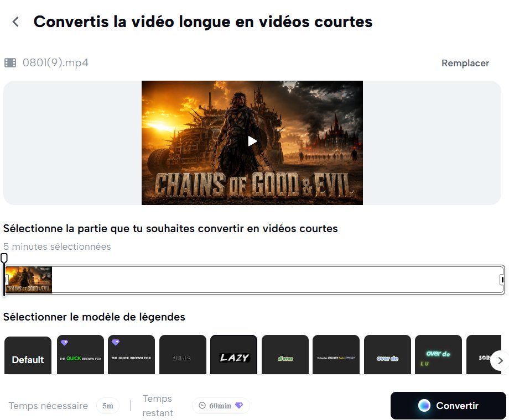This screenshot has width=509, height=420.
Task: Click the Convertir button
Action: coord(448,406)
